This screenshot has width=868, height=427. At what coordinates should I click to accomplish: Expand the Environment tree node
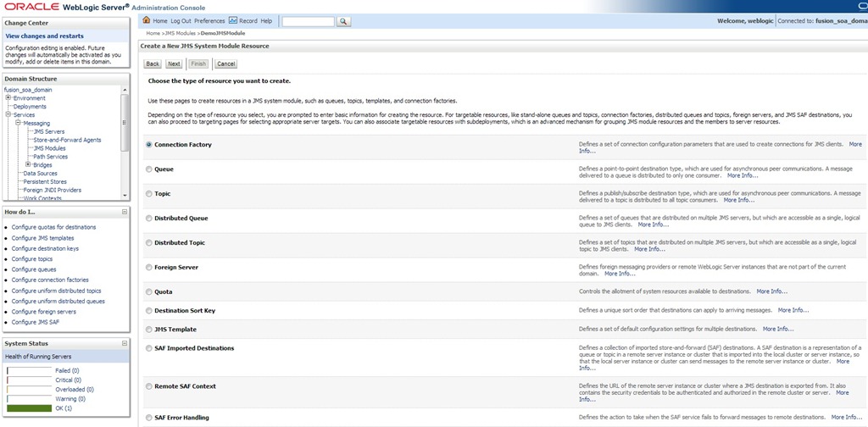tap(8, 98)
